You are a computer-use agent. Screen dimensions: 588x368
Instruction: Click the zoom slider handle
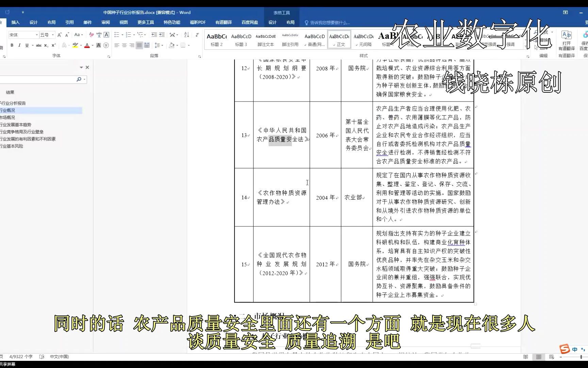581,357
